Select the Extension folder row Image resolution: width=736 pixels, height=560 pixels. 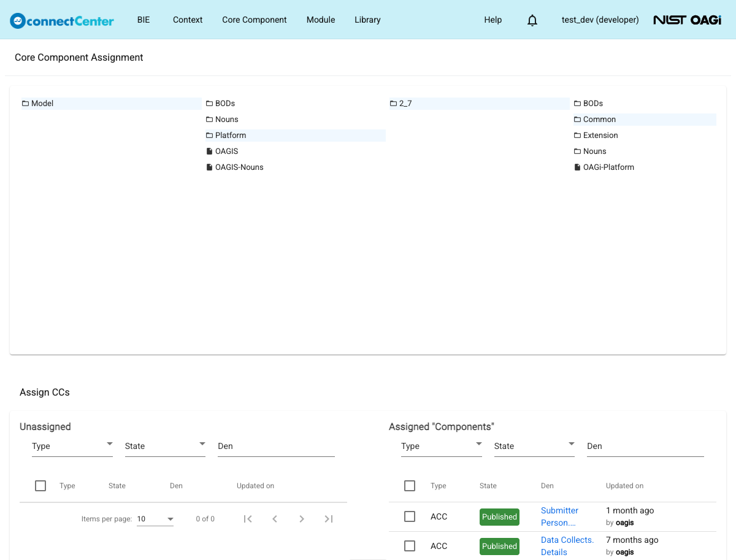click(644, 136)
